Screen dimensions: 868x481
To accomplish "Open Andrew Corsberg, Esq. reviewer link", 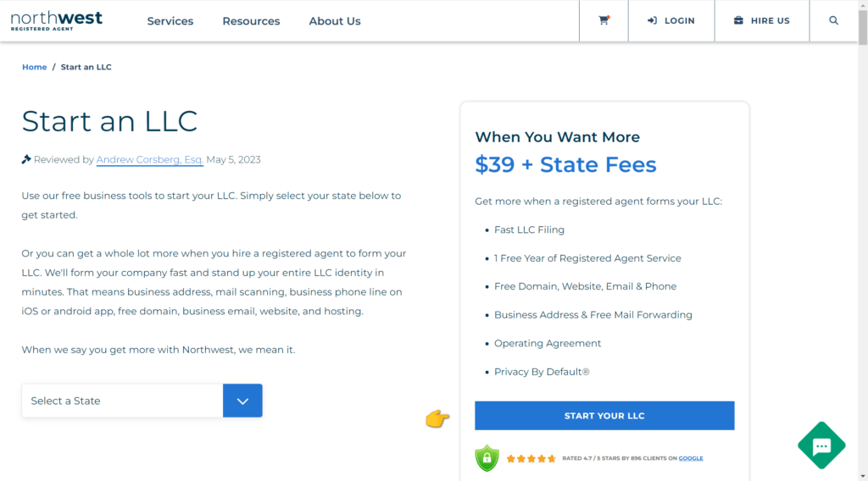I will click(149, 159).
